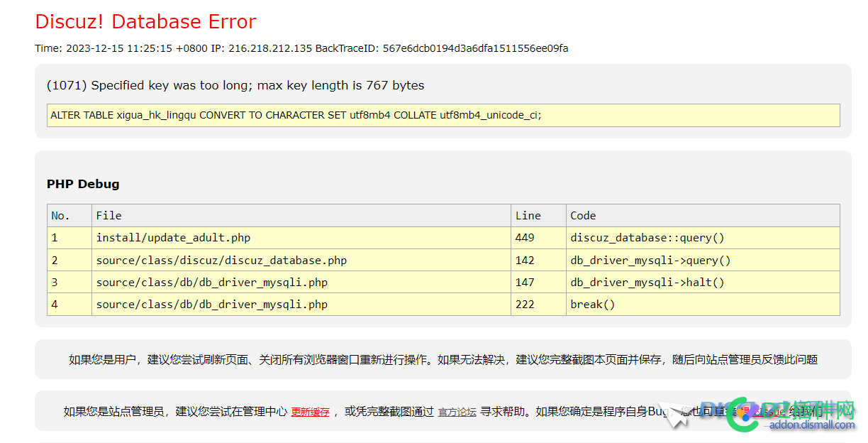The width and height of the screenshot is (868, 443).
Task: Click the break() code cell
Action: [x=703, y=304]
